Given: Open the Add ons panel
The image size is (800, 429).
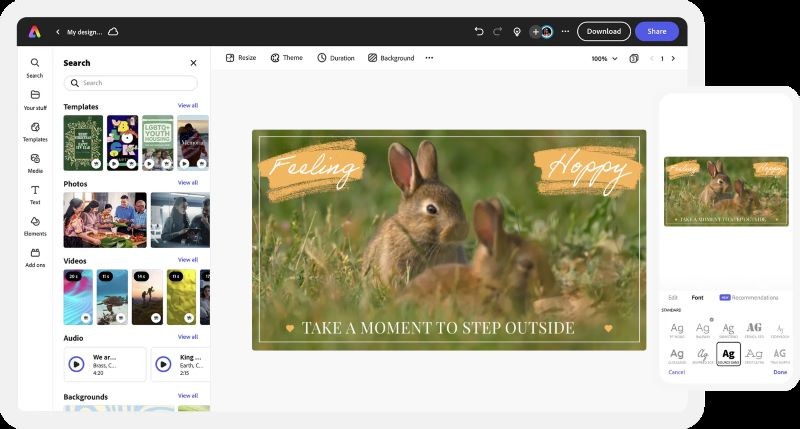Looking at the screenshot, I should click(x=35, y=258).
